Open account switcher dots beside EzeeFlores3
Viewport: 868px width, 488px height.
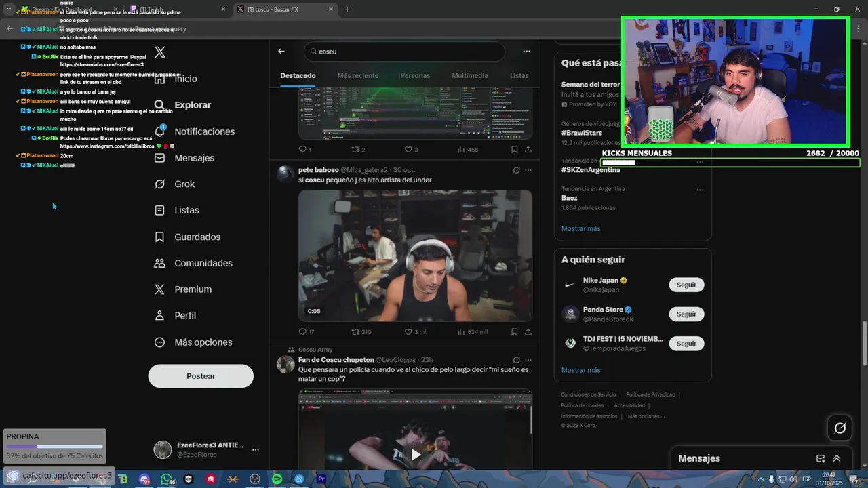256,450
